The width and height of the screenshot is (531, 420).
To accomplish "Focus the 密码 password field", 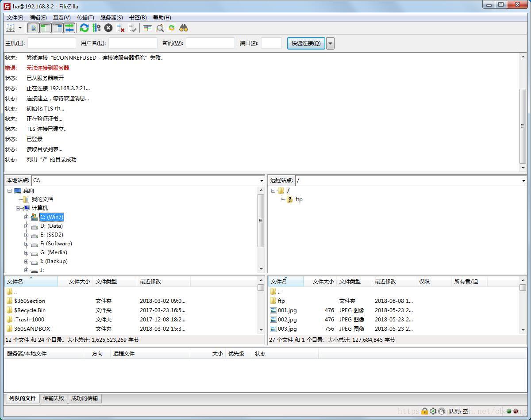I will [210, 43].
